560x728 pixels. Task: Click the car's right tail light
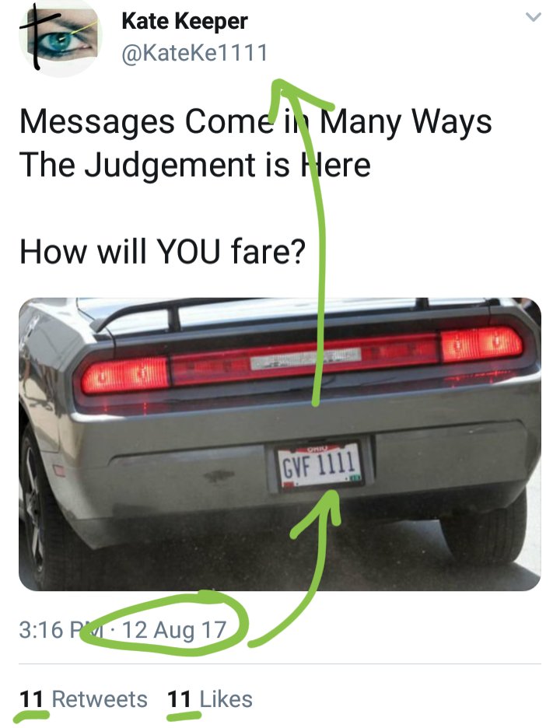(482, 344)
